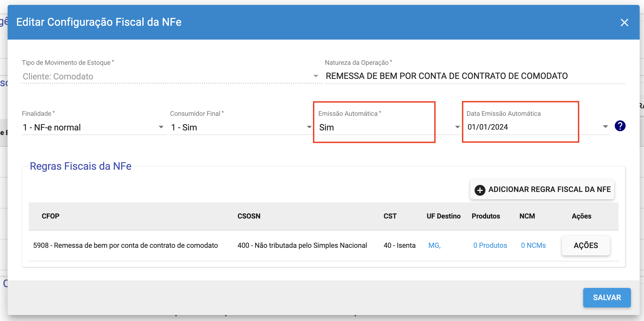Select the CSOSN 400 Não tributada cell
Image resolution: width=644 pixels, height=321 pixels.
[x=302, y=245]
